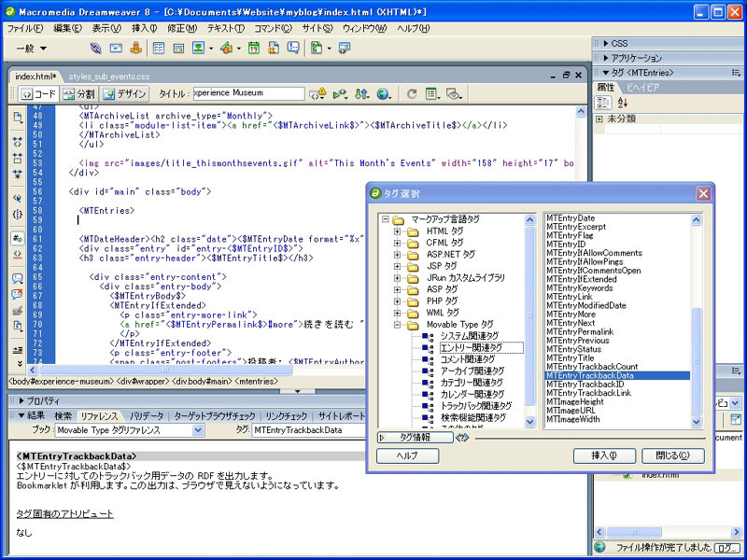Open the コマンド(C) menu
Screen dimensions: 747x560
pyautogui.click(x=273, y=29)
